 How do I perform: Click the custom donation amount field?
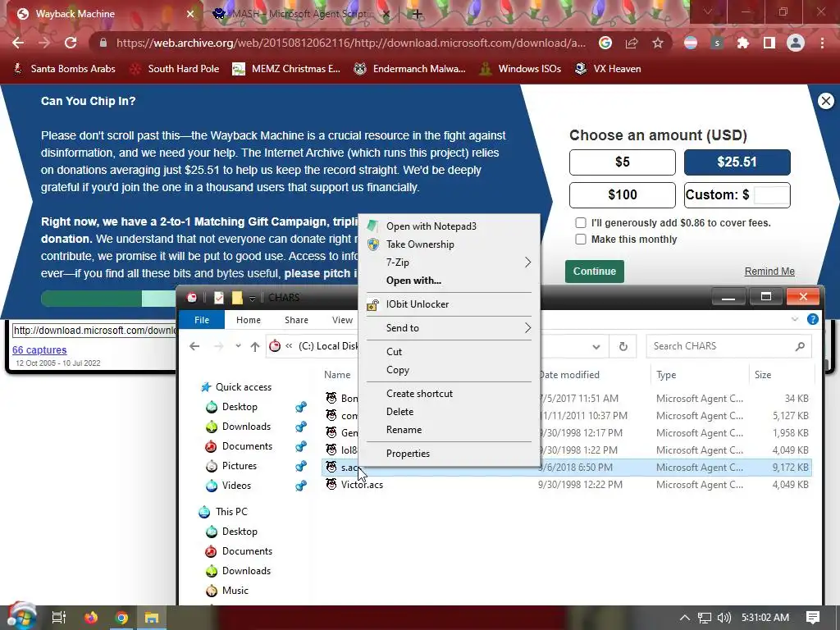point(771,195)
